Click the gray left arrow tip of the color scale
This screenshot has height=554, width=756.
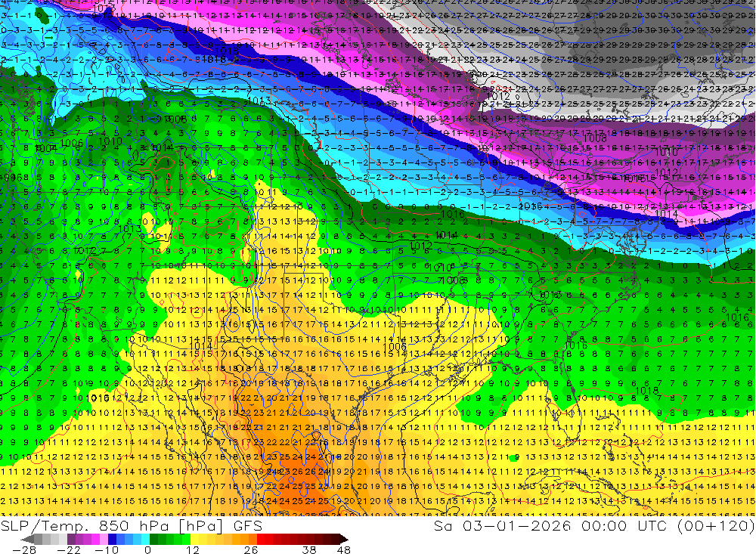coord(27,540)
